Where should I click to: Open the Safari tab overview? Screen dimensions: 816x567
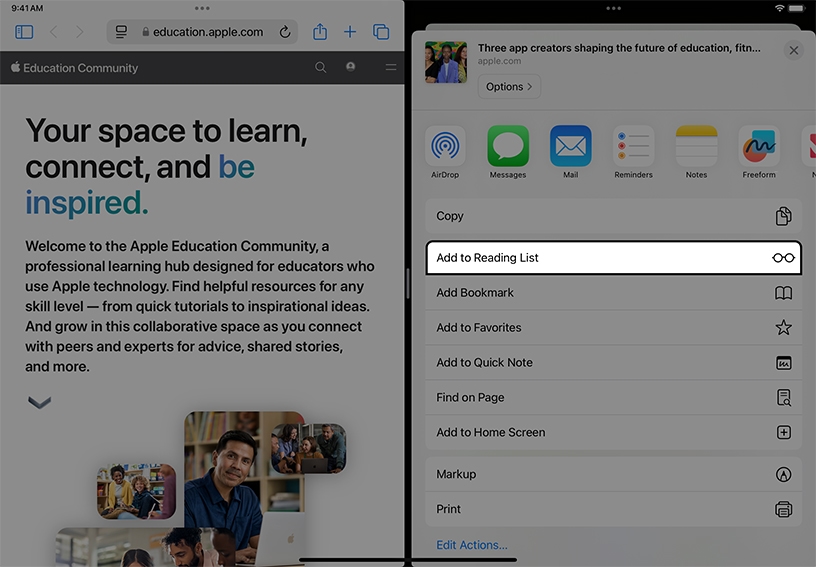click(381, 32)
